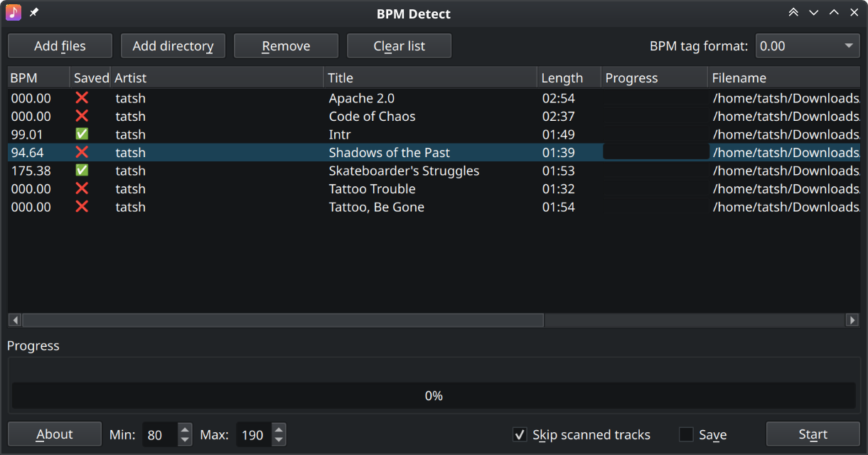Screen dimensions: 868x455
Task: Click the red X icon for Tattoo Trouble
Action: tap(82, 188)
